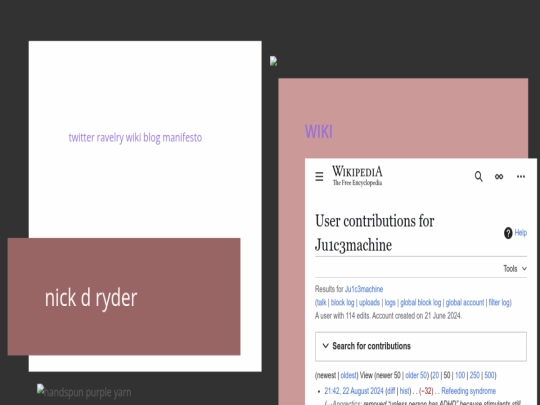The height and width of the screenshot is (405, 540).
Task: Jump to oldest contributions
Action: coord(349,375)
